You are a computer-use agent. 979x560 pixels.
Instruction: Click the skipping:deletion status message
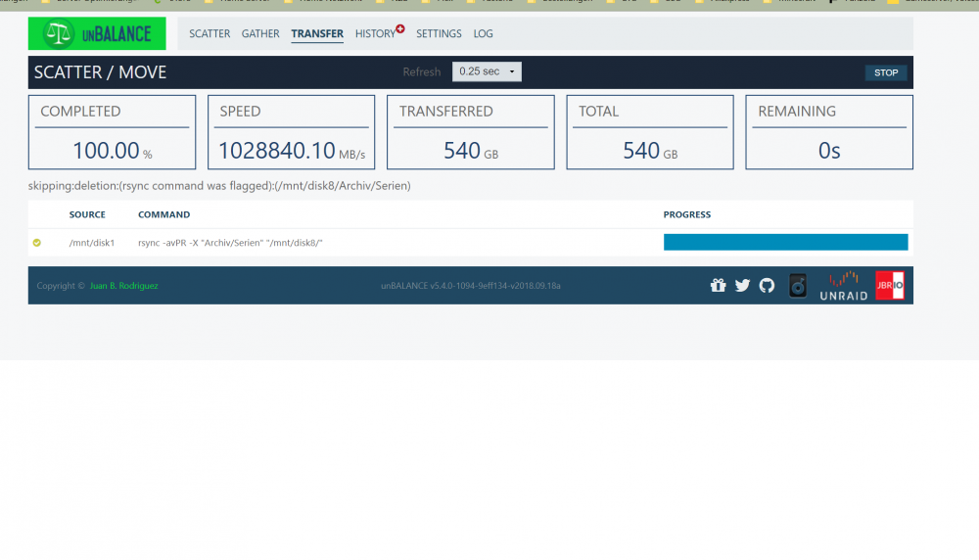tap(219, 185)
